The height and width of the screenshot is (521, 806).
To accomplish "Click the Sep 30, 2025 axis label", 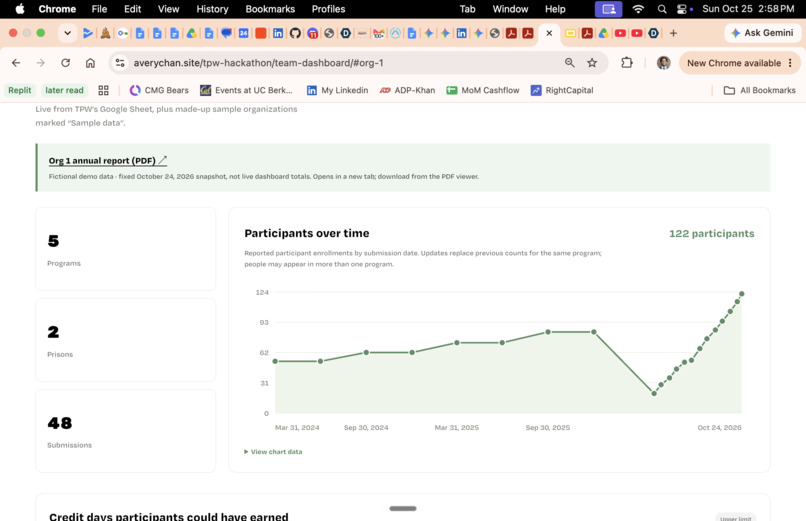I will pos(547,427).
